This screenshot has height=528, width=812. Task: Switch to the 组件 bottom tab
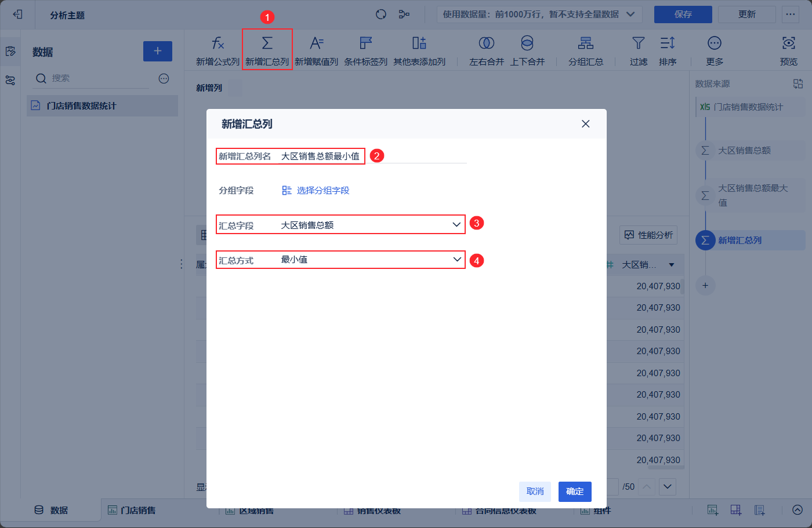pyautogui.click(x=595, y=511)
